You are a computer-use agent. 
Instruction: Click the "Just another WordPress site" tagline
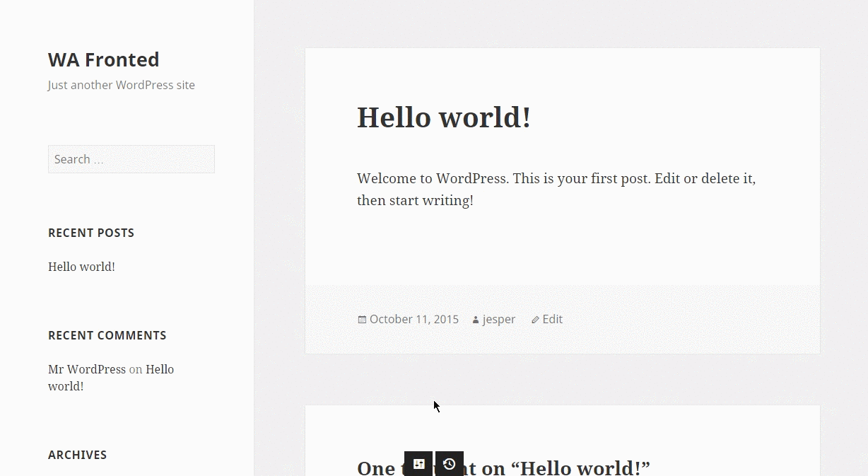click(x=121, y=85)
